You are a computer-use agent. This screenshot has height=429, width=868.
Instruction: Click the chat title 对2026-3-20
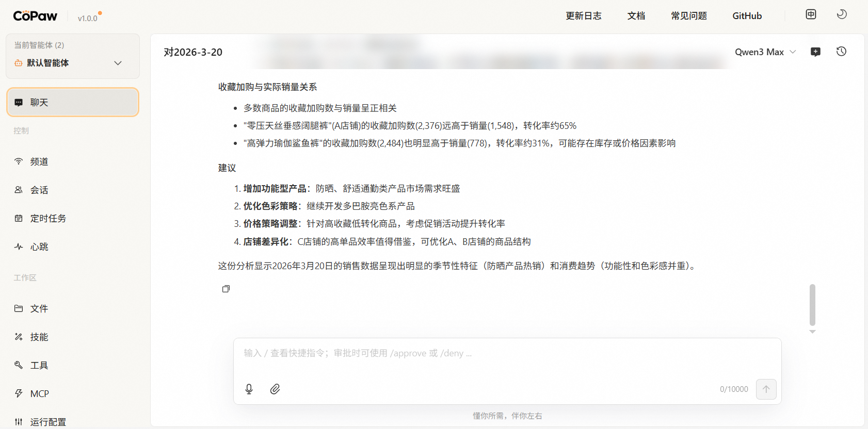(x=193, y=52)
